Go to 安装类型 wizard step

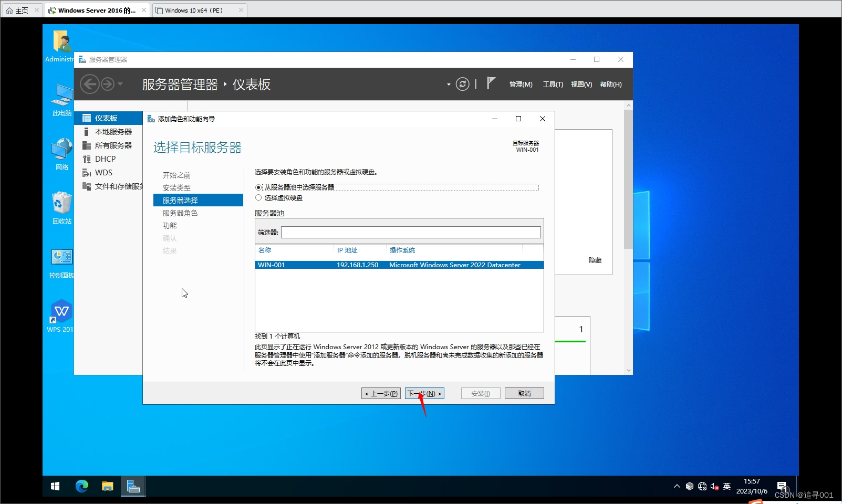pyautogui.click(x=176, y=188)
